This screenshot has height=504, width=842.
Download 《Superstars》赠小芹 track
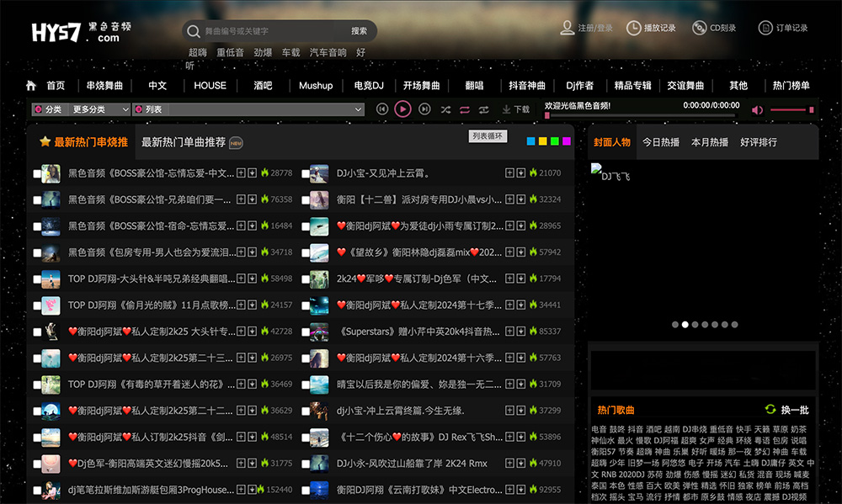(x=520, y=332)
